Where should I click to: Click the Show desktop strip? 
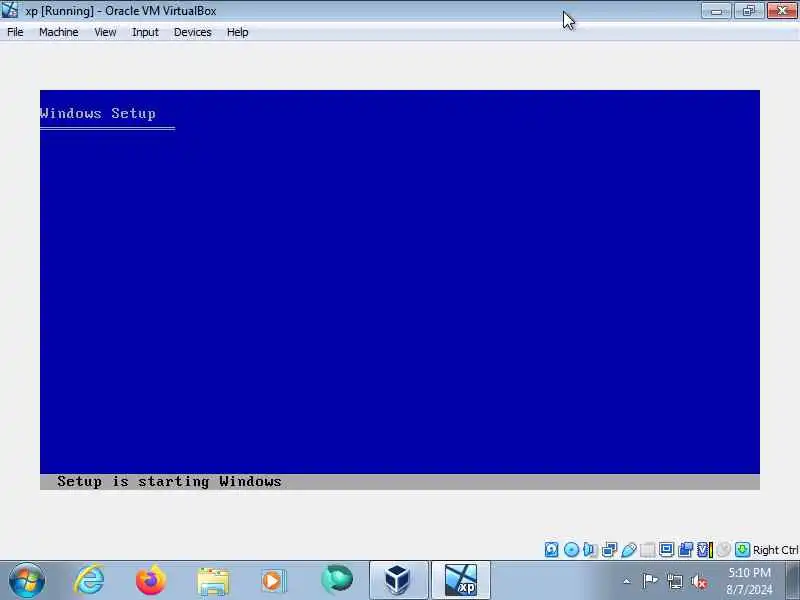point(793,580)
